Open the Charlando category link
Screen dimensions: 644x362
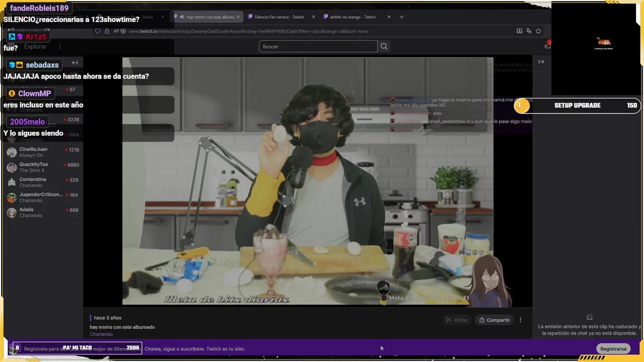tap(101, 334)
